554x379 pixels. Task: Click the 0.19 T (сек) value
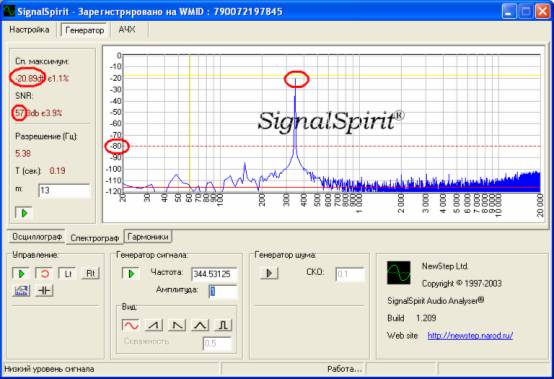click(57, 171)
